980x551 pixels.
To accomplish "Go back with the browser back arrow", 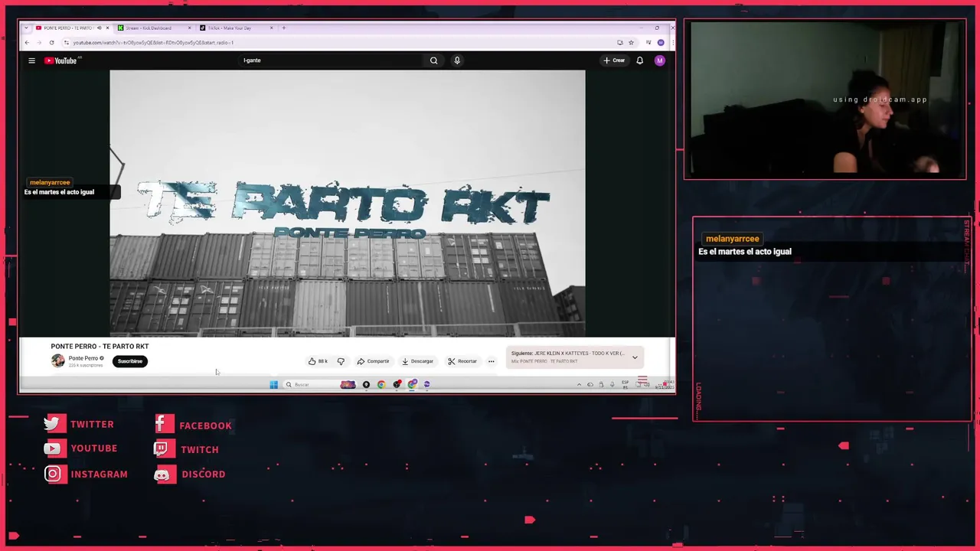I will click(27, 43).
